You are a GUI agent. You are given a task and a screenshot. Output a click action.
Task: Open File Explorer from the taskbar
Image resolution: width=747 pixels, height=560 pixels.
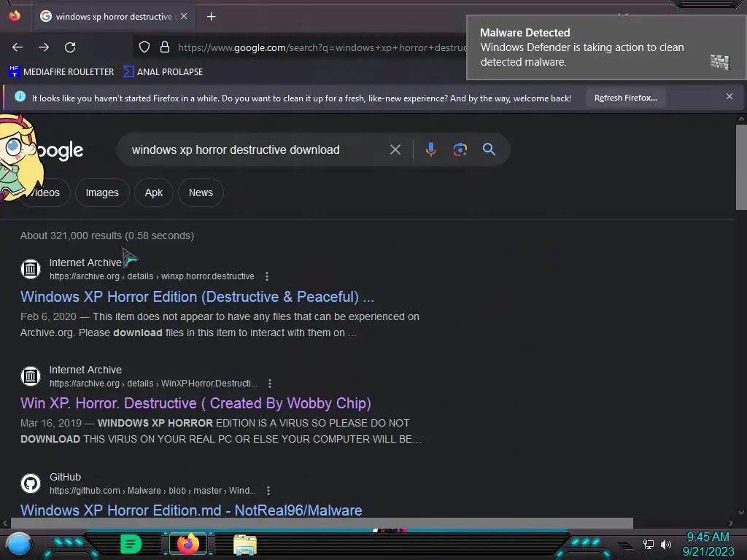pyautogui.click(x=245, y=545)
